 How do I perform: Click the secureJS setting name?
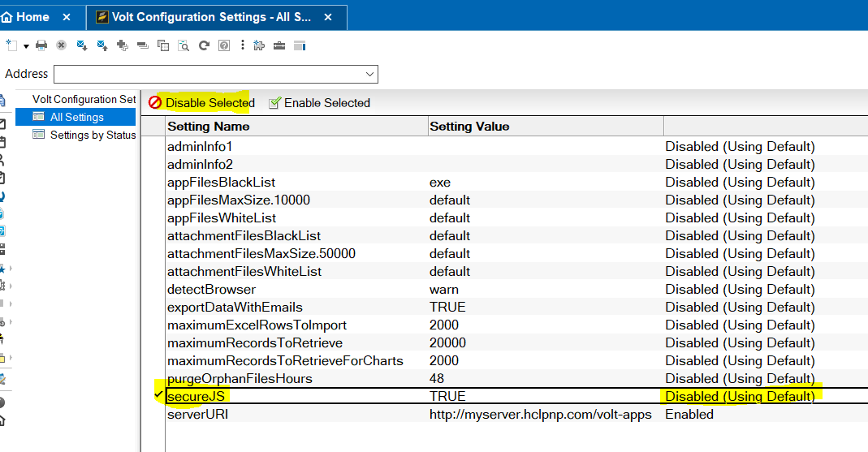[x=196, y=396]
